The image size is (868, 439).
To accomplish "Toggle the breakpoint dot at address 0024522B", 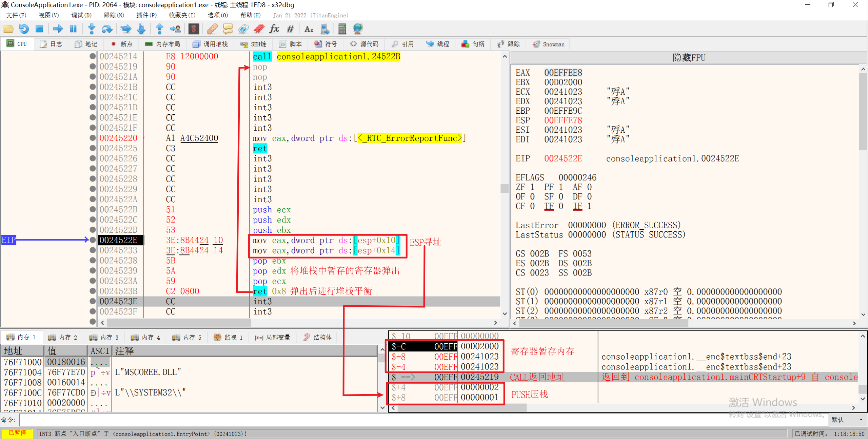I will coord(92,209).
